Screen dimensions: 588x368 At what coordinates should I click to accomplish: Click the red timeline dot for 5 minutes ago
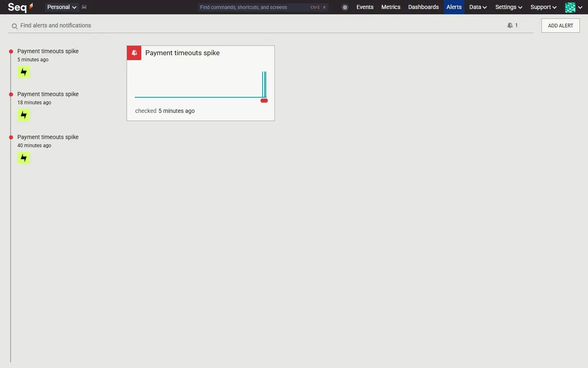[11, 52]
